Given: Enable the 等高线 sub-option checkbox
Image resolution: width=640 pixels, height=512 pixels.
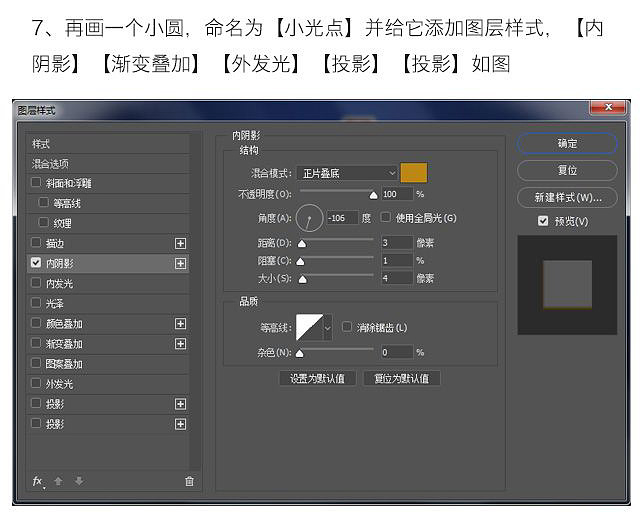Looking at the screenshot, I should [43, 203].
